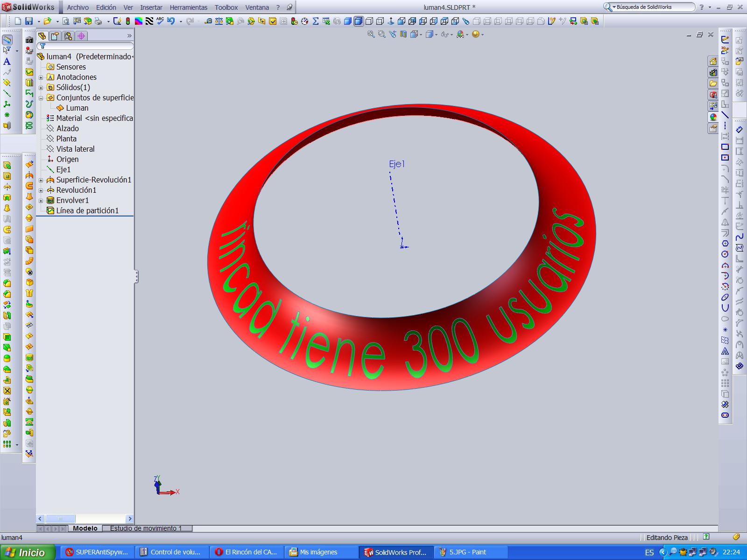747x560 pixels.
Task: Click the Print icon in toolbar
Action: [x=98, y=21]
